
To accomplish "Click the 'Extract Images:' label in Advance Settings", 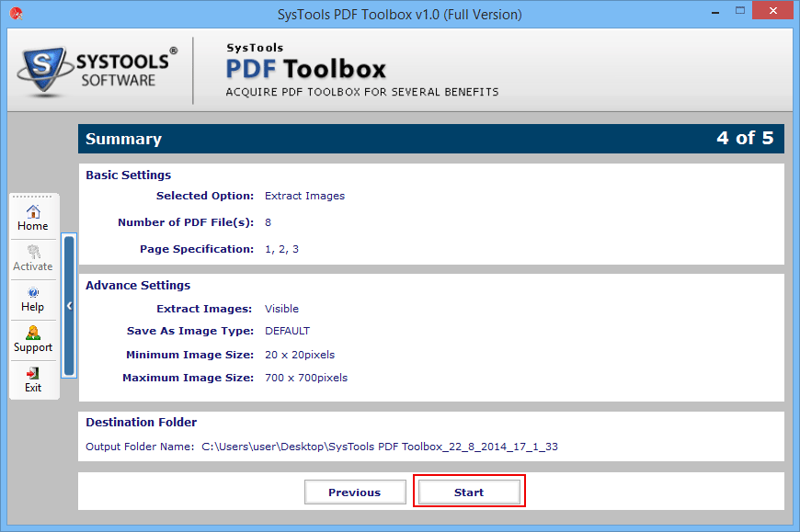I will point(204,309).
